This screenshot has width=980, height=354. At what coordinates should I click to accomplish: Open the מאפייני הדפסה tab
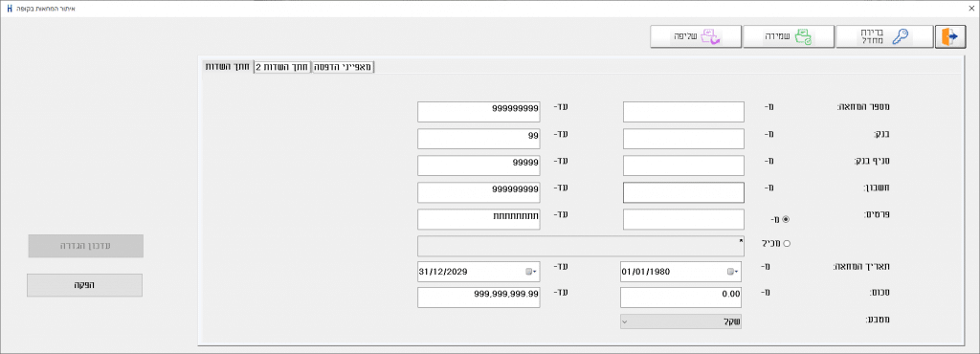[343, 67]
